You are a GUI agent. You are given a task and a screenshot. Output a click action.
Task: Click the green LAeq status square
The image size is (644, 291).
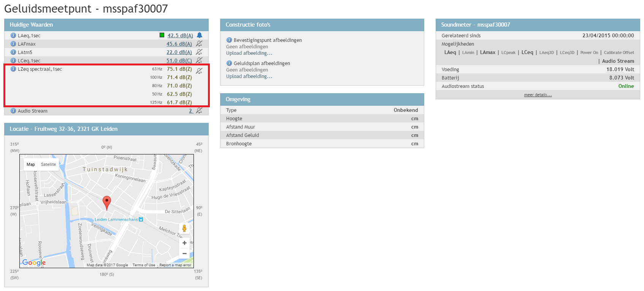click(162, 35)
